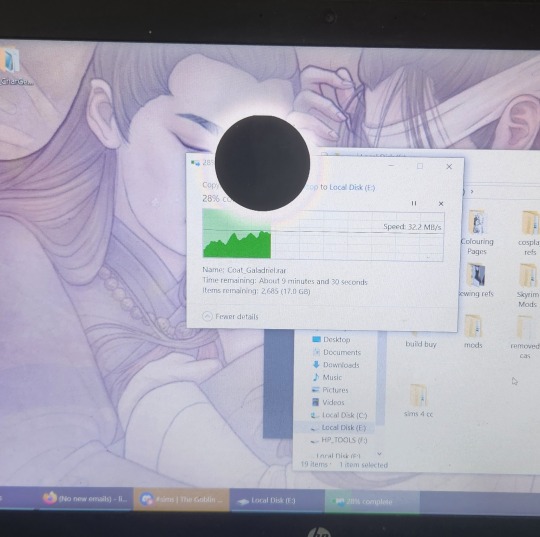Screen dimensions: 540x537
Task: Cancel the copy with the small X
Action: click(x=441, y=204)
